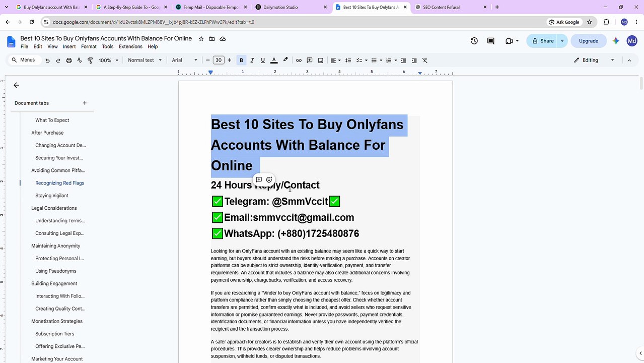Undo the last action
This screenshot has height=363, width=644.
point(47,60)
